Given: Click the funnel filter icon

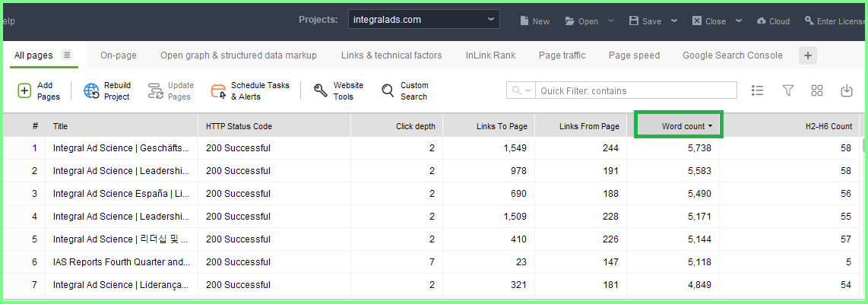Looking at the screenshot, I should [787, 90].
